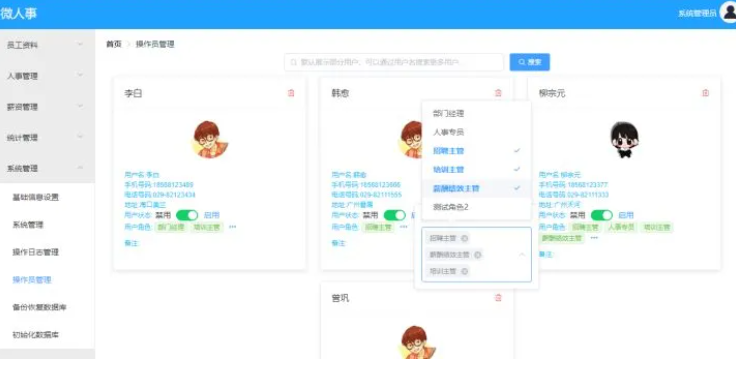
Task: Open the 系统管理员 account menu
Action: point(697,14)
